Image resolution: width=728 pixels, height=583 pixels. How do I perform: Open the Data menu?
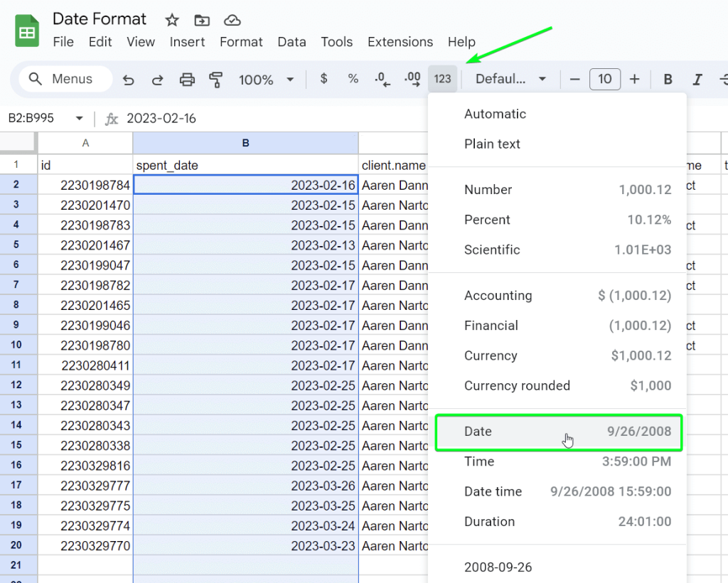tap(291, 42)
